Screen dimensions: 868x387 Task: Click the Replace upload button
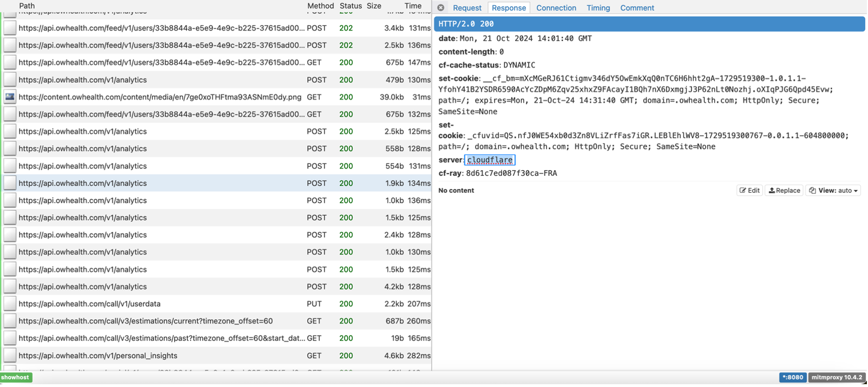(784, 190)
